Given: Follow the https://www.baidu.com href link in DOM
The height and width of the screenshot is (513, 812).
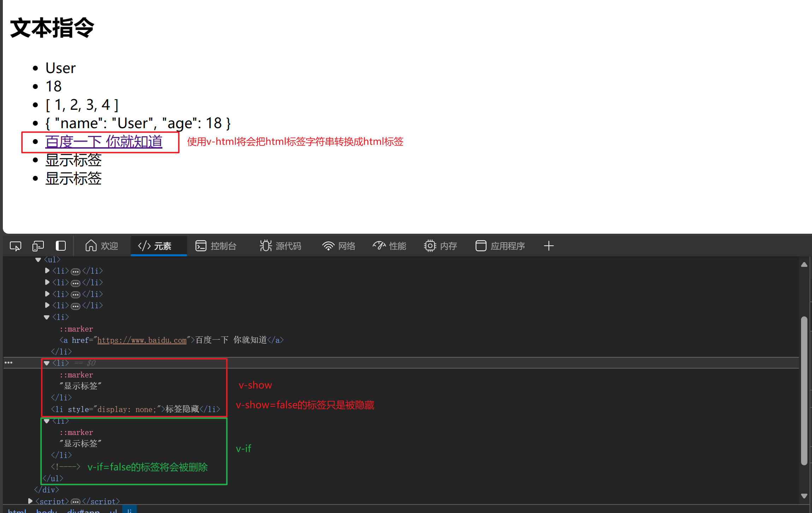Looking at the screenshot, I should click(142, 340).
